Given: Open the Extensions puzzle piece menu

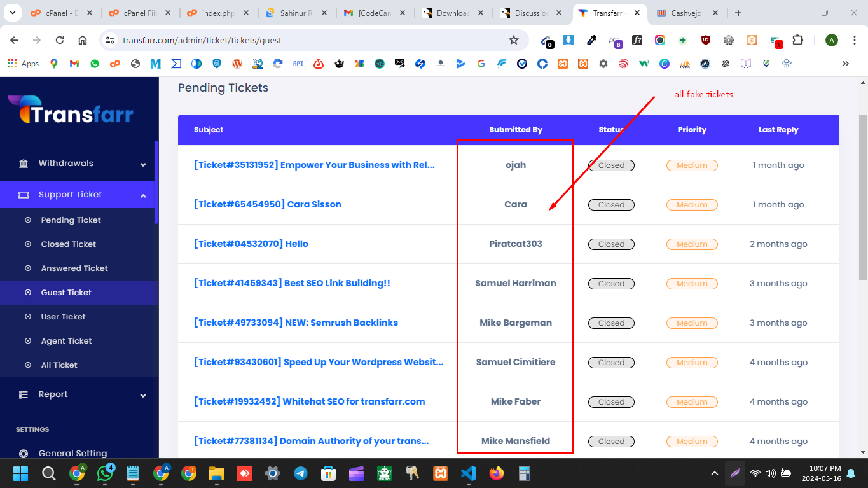Looking at the screenshot, I should click(797, 40).
